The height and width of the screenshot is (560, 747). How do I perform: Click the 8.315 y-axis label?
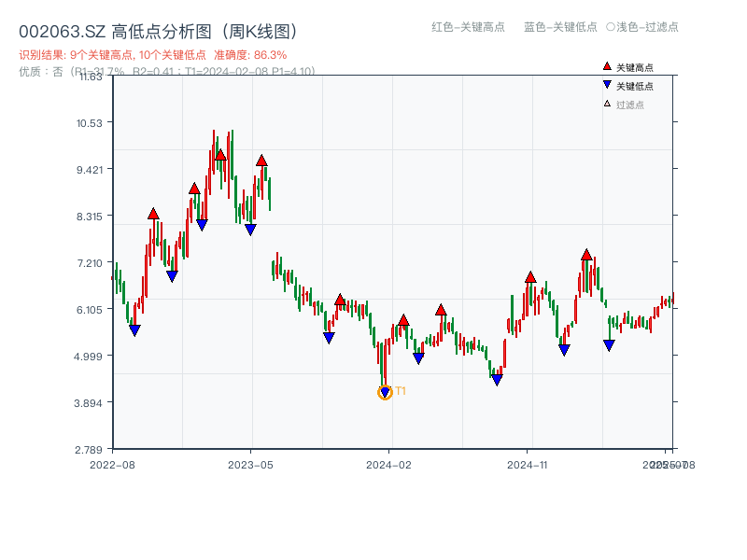point(90,217)
